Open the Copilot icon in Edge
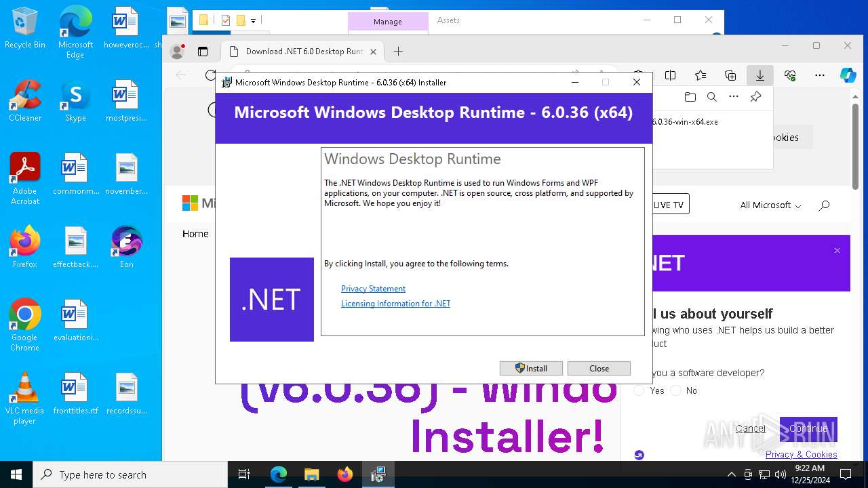The image size is (868, 488). click(x=848, y=75)
